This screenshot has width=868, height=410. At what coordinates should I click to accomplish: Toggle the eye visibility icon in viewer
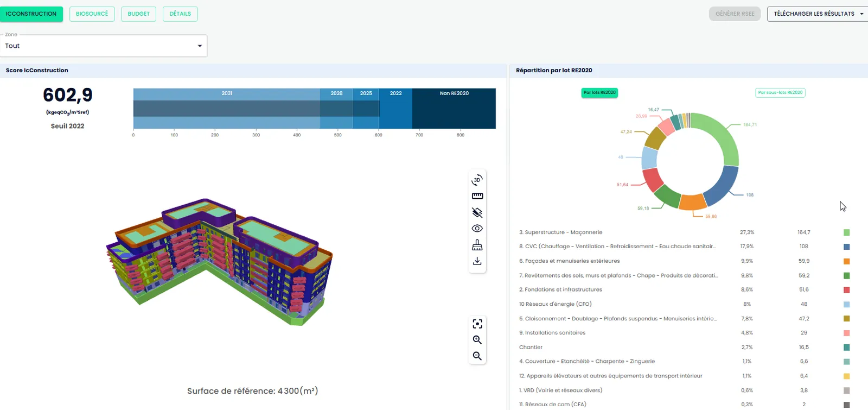(x=477, y=229)
